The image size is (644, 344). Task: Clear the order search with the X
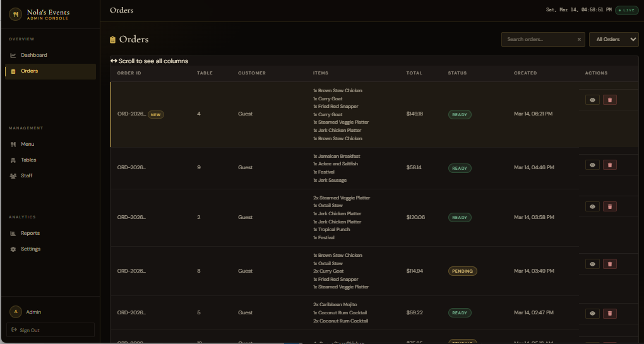579,39
